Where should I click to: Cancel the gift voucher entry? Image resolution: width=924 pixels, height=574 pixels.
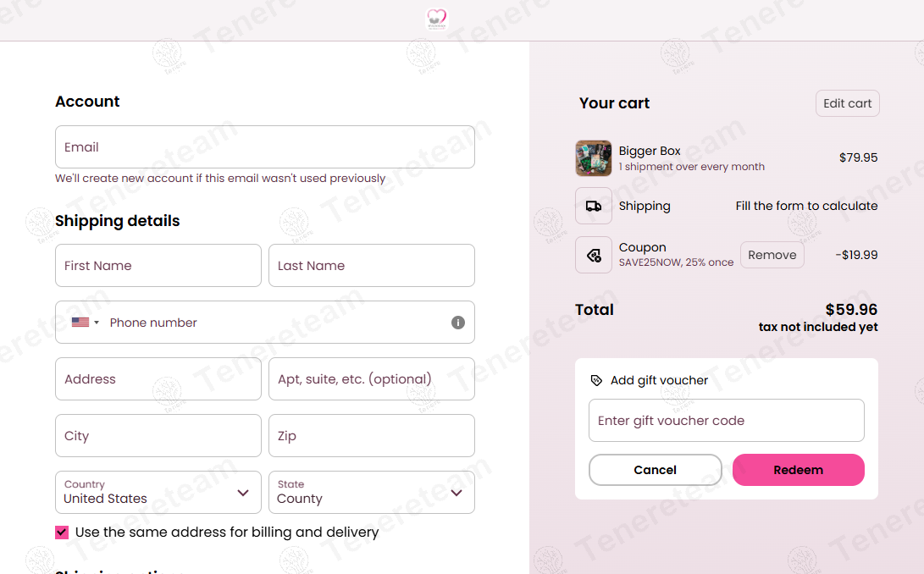coord(656,470)
